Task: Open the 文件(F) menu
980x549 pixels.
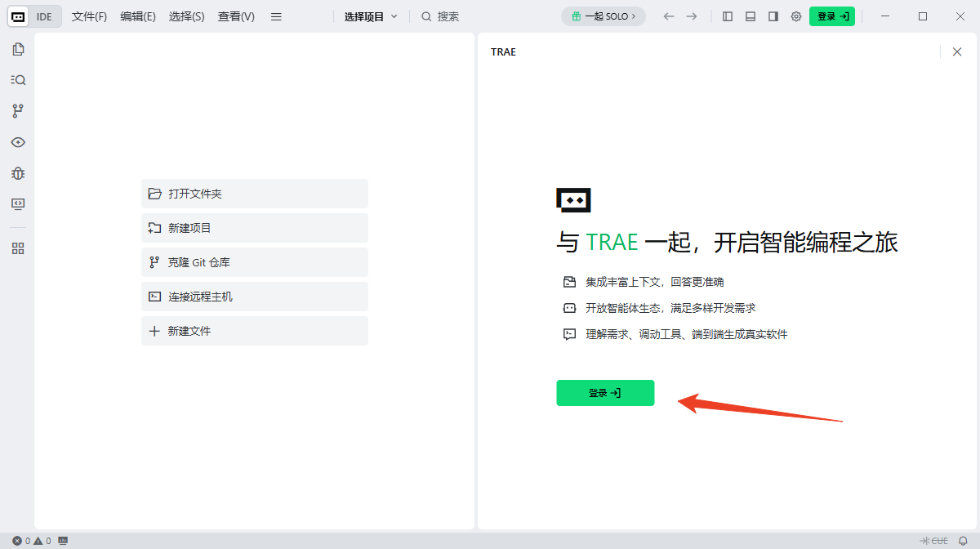Action: 88,16
